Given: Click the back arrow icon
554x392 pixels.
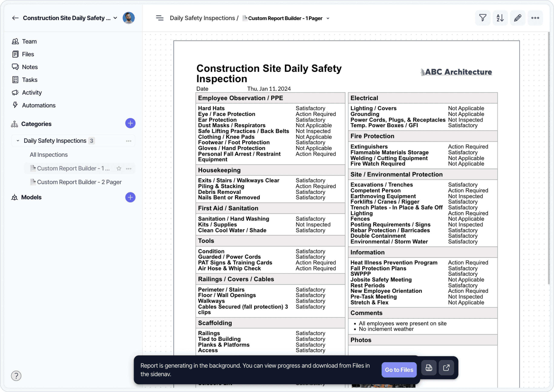Looking at the screenshot, I should [15, 18].
